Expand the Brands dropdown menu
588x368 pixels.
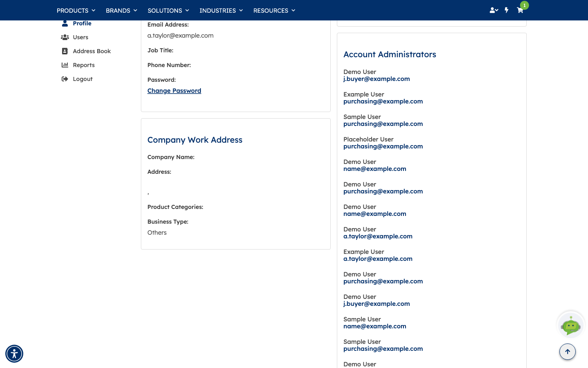(121, 10)
